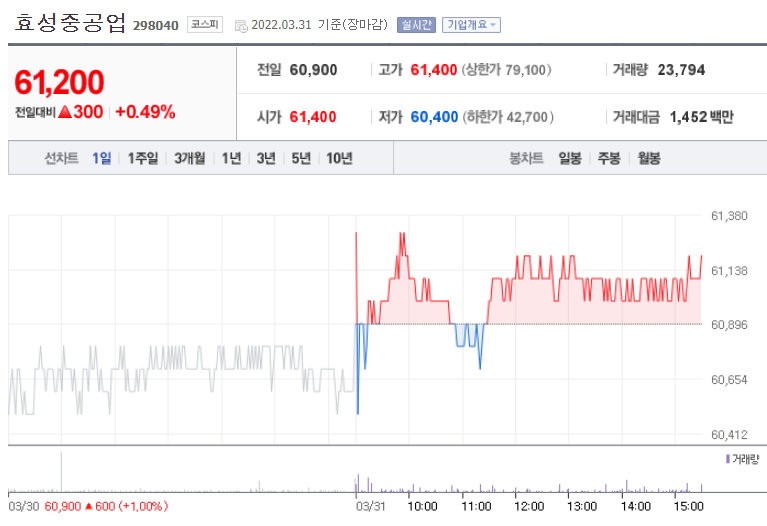Select the 1일 line chart tab
The width and height of the screenshot is (767, 526).
click(x=102, y=158)
